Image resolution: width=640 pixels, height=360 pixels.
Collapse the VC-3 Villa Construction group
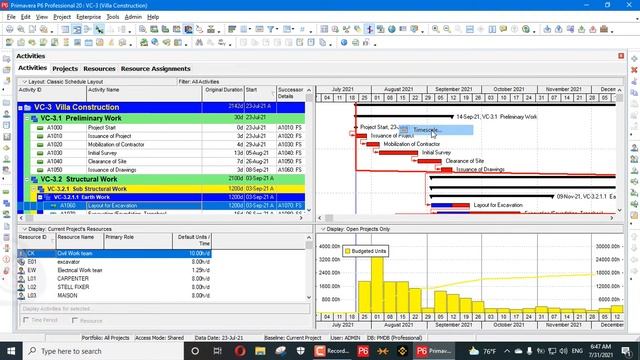pyautogui.click(x=20, y=108)
